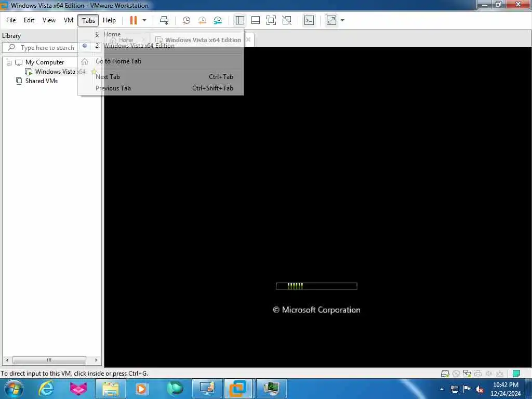Click the Unity mode toolbar icon
This screenshot has width=532, height=399.
coord(287,20)
